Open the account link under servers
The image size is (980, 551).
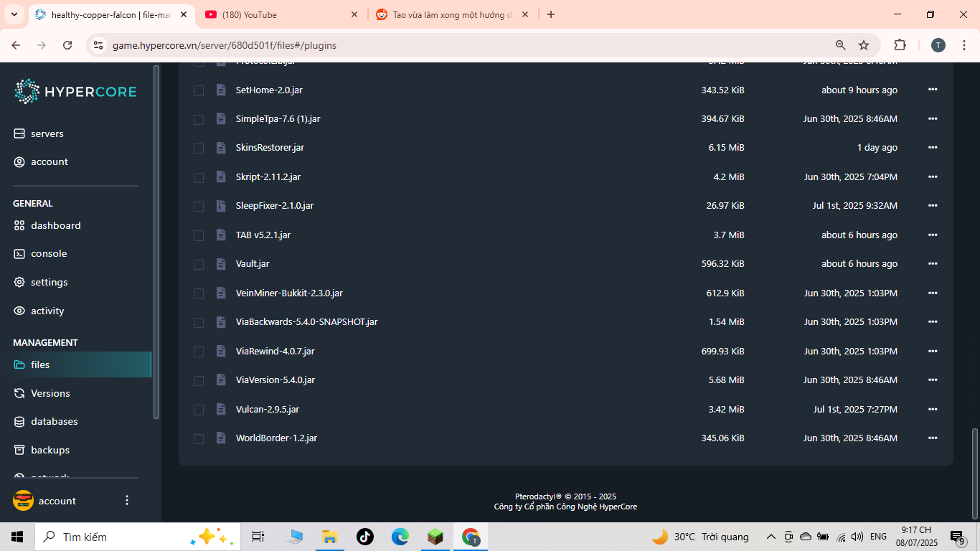(40, 161)
